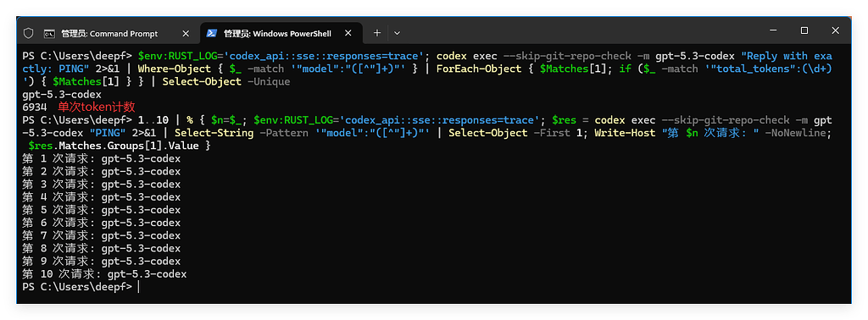Viewport: 868px width, 320px height.
Task: Click $res.Matches.Groups[1].Value text
Action: (114, 146)
